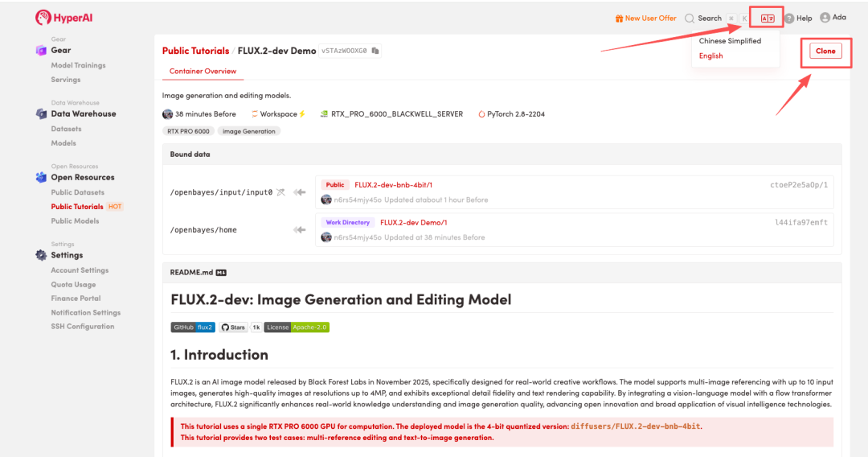This screenshot has height=457, width=868.
Task: Click the Ada user avatar
Action: tap(825, 18)
